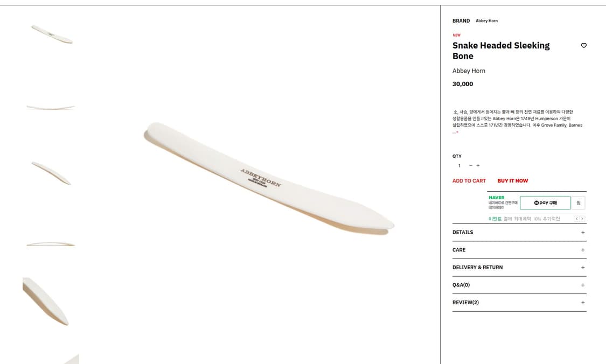Select the first product thumbnail

click(x=51, y=34)
